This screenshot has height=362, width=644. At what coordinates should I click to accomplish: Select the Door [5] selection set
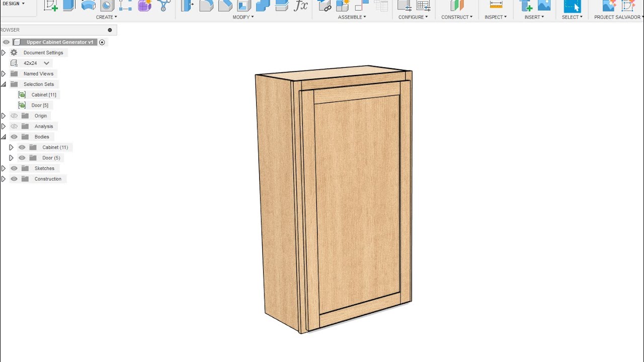pyautogui.click(x=40, y=106)
